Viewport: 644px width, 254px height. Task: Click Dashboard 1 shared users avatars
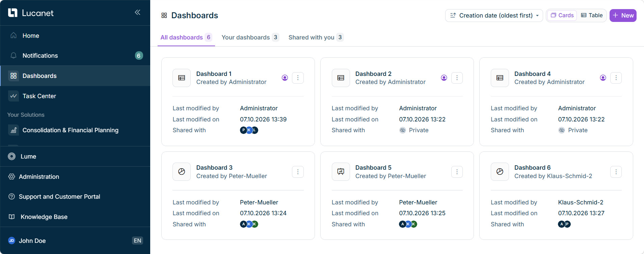(249, 130)
